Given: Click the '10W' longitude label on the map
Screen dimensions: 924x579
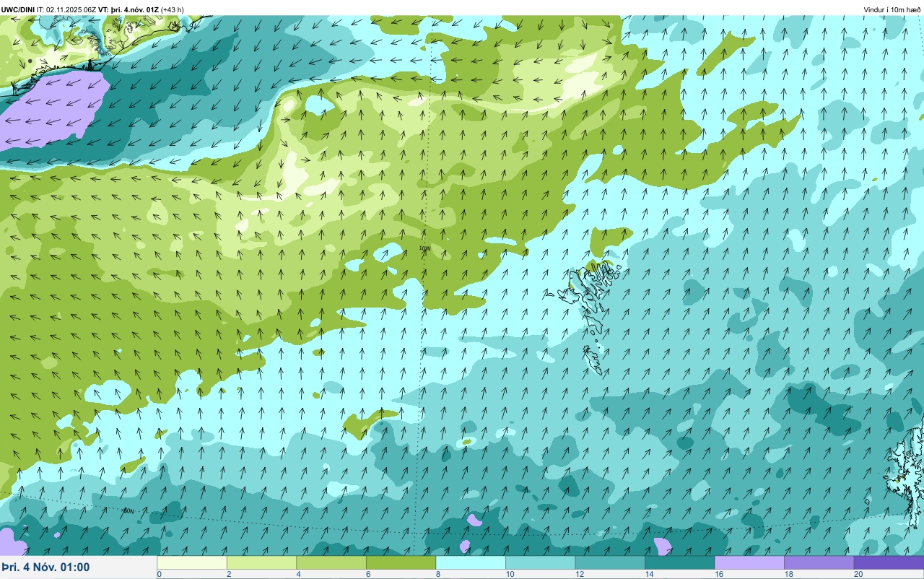Looking at the screenshot, I should [424, 248].
